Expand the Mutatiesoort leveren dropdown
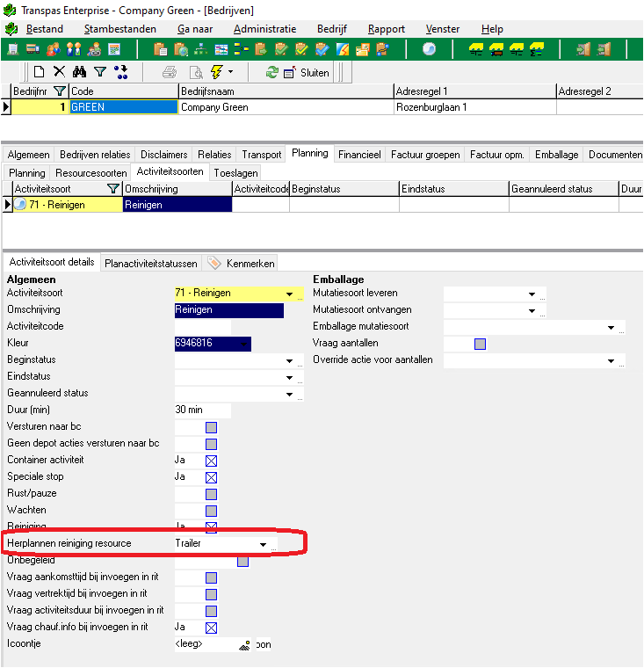Screen dimensions: 644x668 532,294
